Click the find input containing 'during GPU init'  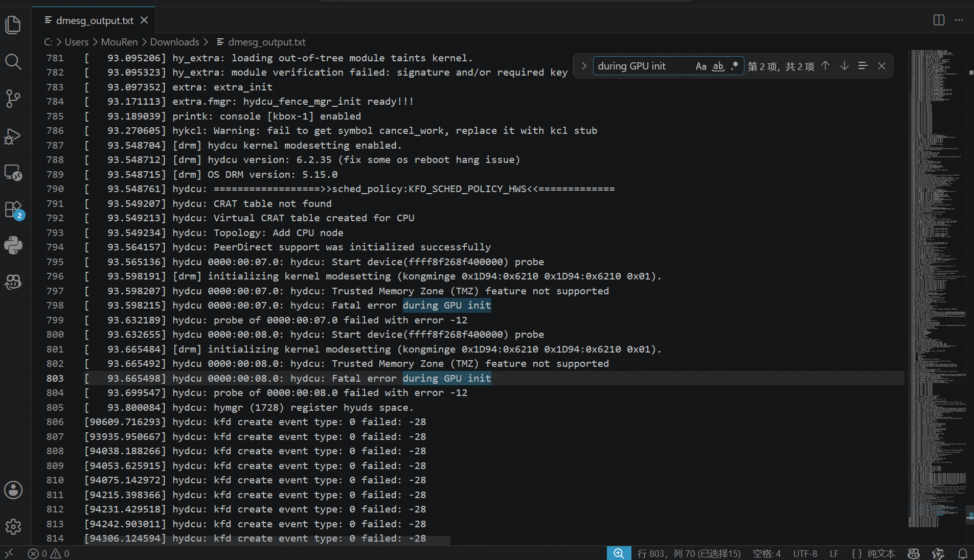tap(644, 66)
